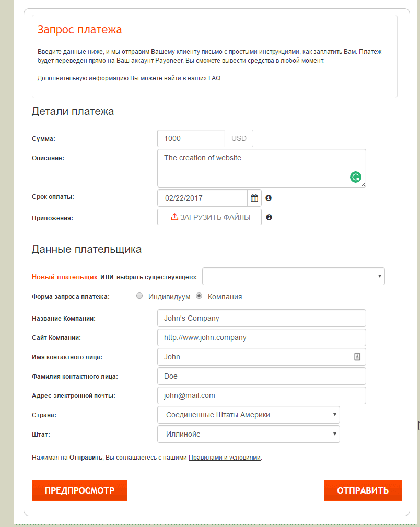Click the due date field 02/22/2017

(x=203, y=198)
